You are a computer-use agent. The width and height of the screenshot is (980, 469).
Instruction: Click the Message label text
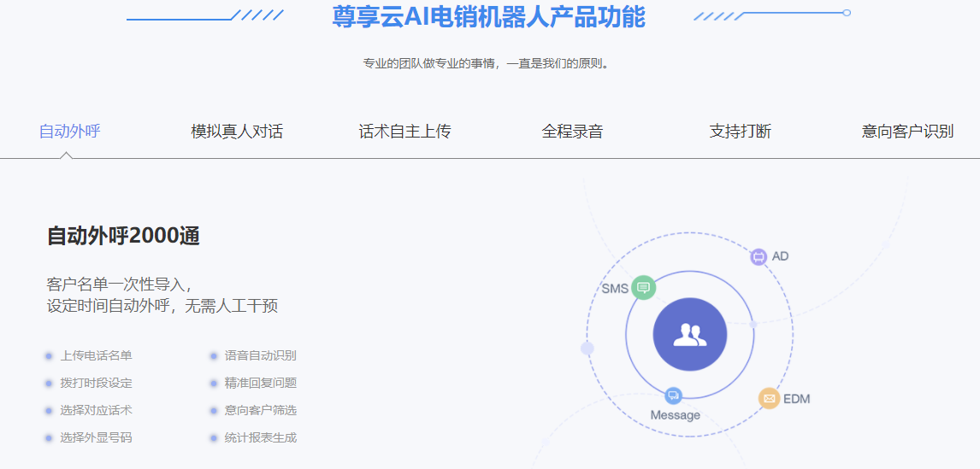[675, 415]
